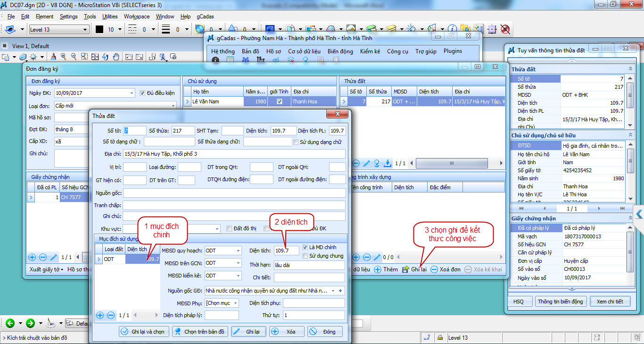Viewport: 644px width, 344px height.
Task: Click the black active color swatch
Action: (x=99, y=29)
